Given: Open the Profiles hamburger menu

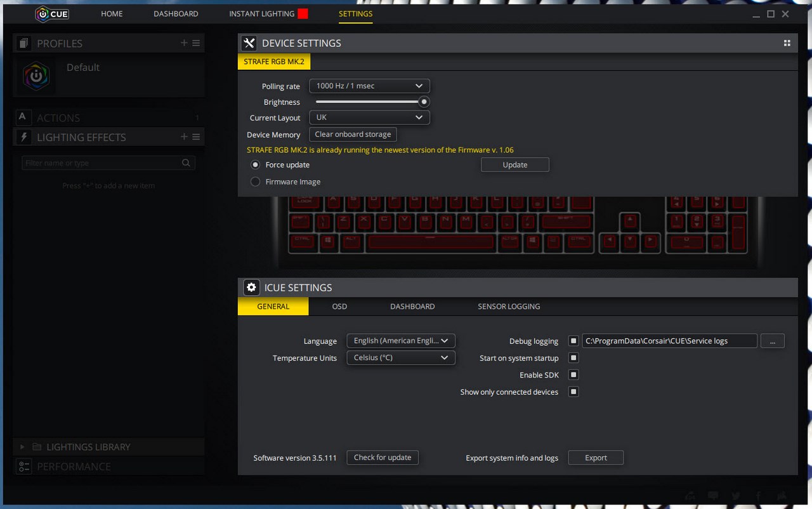Looking at the screenshot, I should pos(196,43).
